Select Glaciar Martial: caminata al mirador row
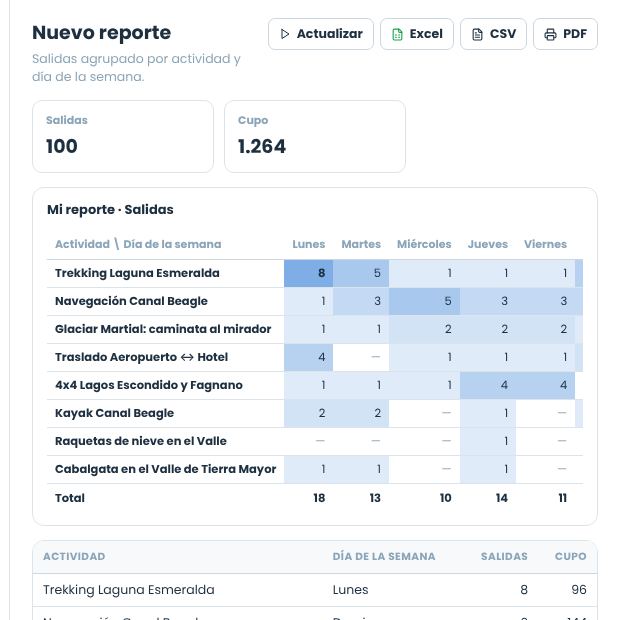This screenshot has height=620, width=620. click(x=163, y=329)
